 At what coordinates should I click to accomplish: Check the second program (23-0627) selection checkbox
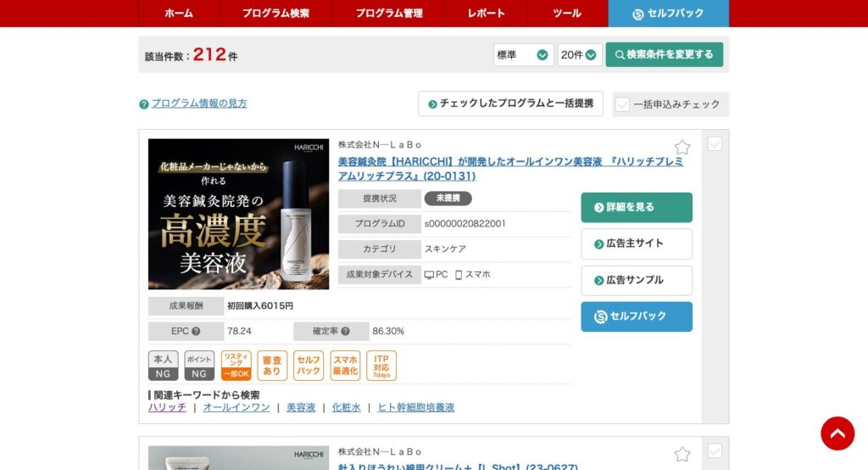point(715,451)
